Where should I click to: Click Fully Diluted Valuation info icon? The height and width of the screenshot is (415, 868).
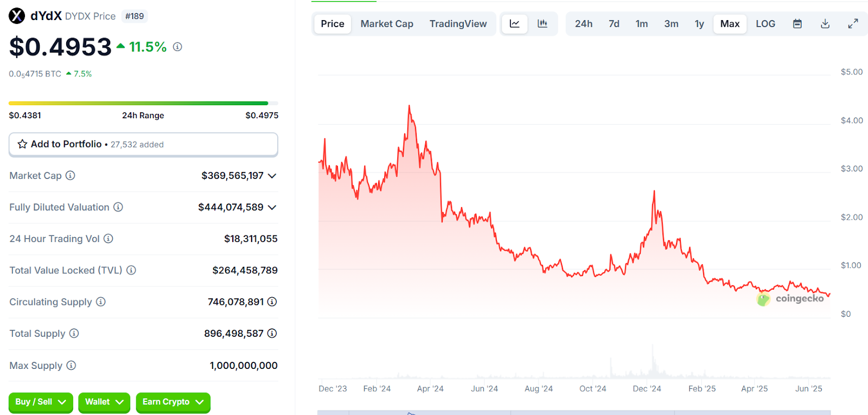tap(118, 207)
